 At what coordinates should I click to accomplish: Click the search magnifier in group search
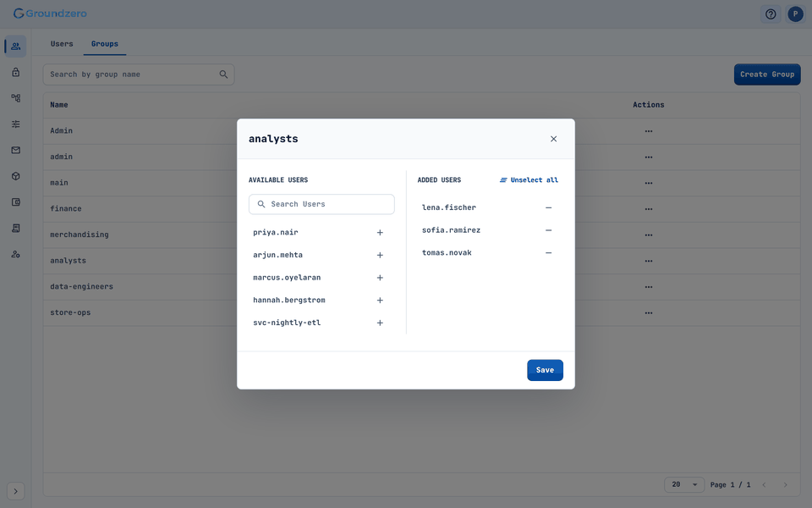pos(223,75)
